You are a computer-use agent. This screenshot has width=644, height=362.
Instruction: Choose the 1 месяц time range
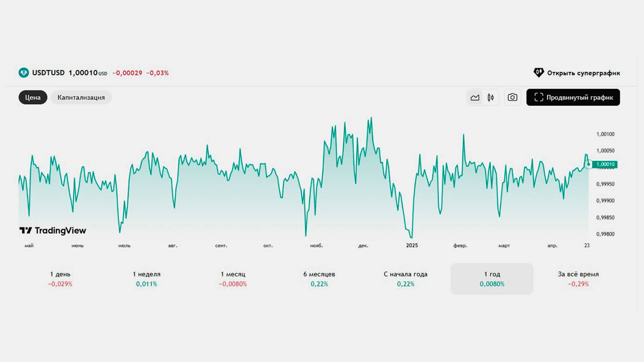[233, 279]
